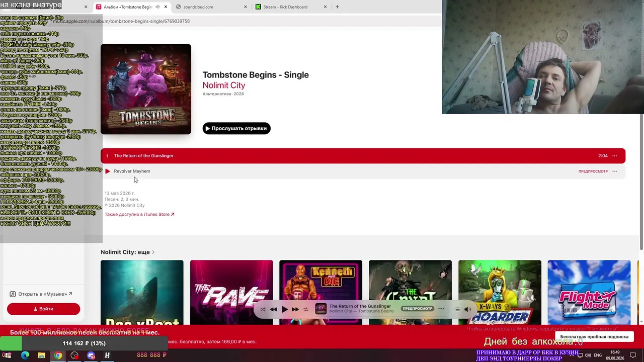Open more options for Revolver Mayhem row
Screen dimensions: 644x362
614,171
